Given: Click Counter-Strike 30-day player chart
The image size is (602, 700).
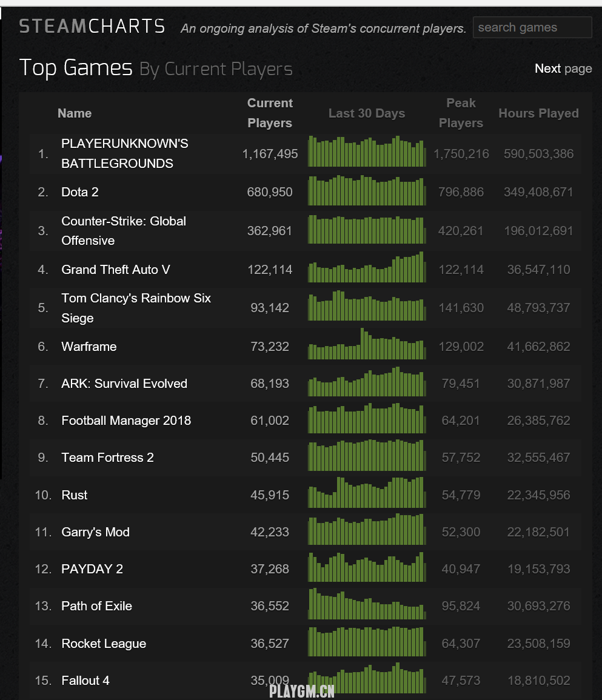Looking at the screenshot, I should (x=367, y=229).
